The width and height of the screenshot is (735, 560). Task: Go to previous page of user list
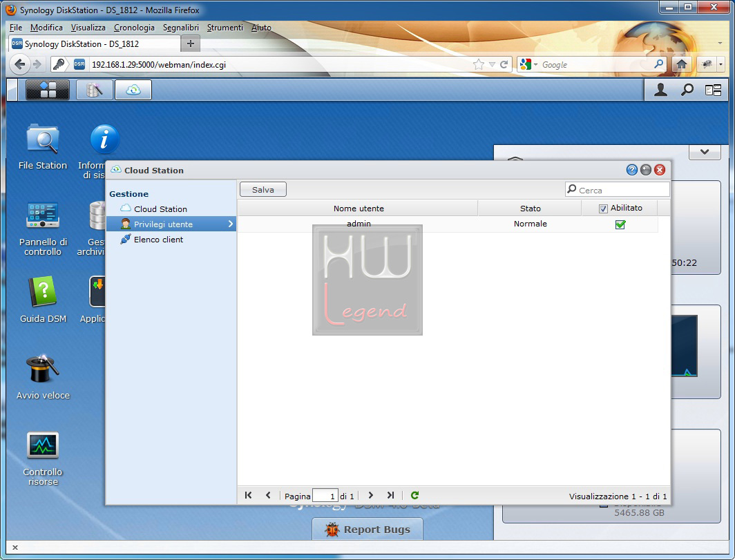coord(268,495)
